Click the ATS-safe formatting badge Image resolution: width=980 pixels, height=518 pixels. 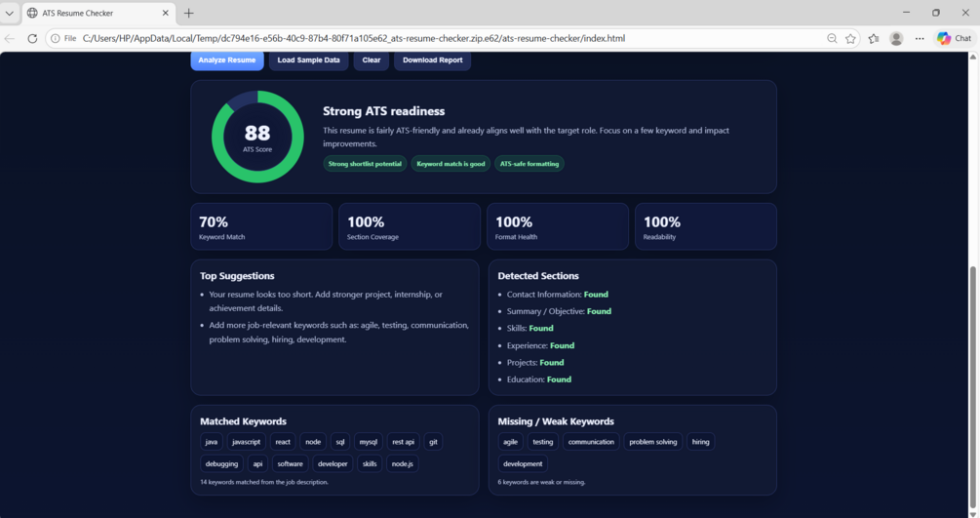529,164
